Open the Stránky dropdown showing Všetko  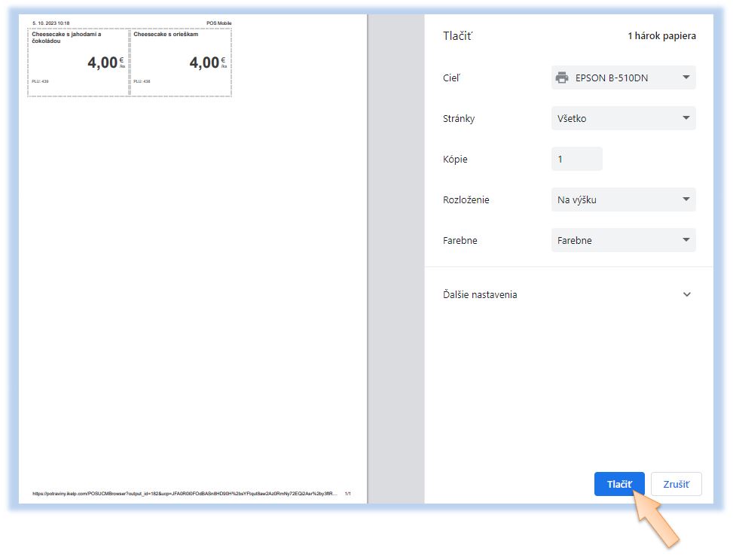[623, 118]
